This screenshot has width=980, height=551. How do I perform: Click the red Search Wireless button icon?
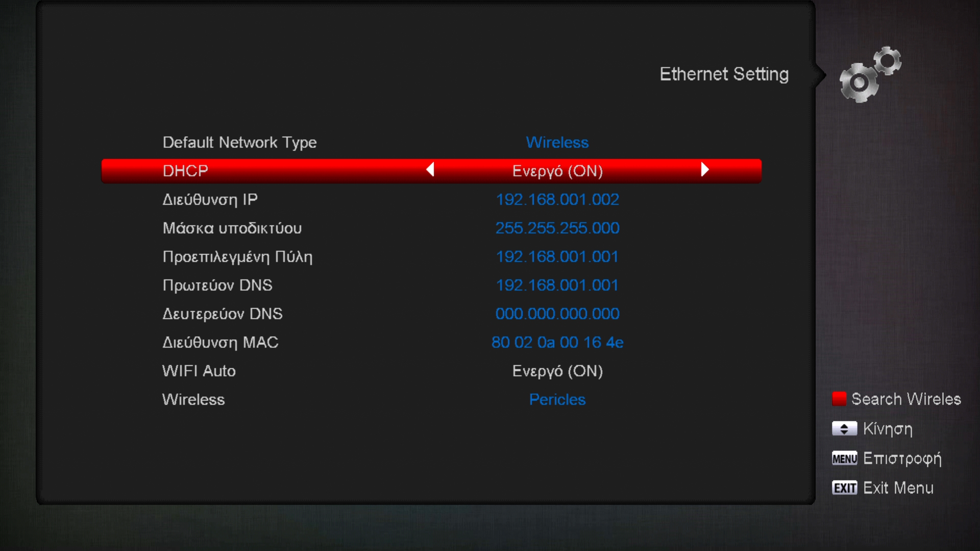[x=839, y=399]
